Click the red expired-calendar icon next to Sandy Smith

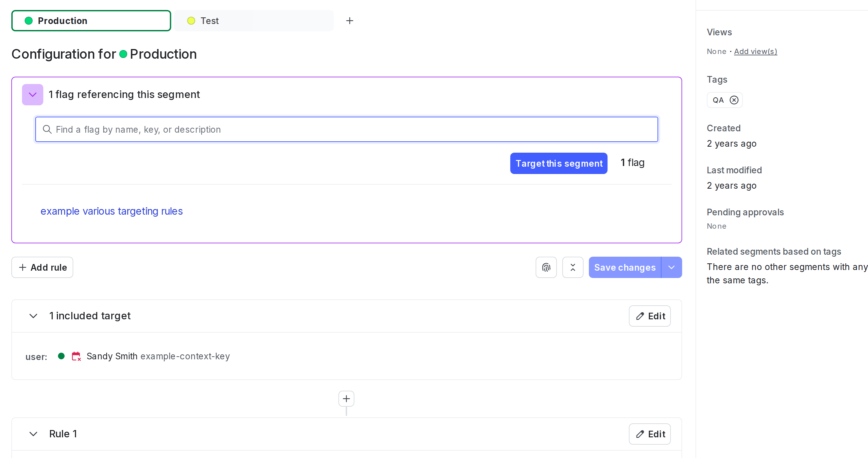(76, 356)
